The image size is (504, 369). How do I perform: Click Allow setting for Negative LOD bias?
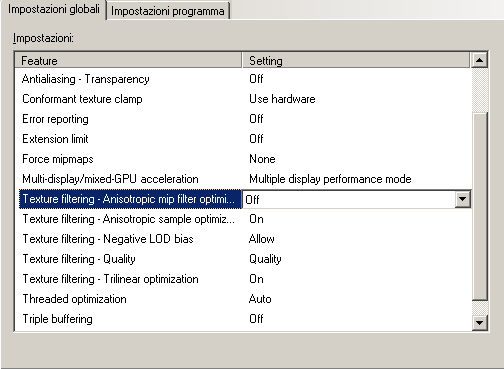tap(262, 239)
